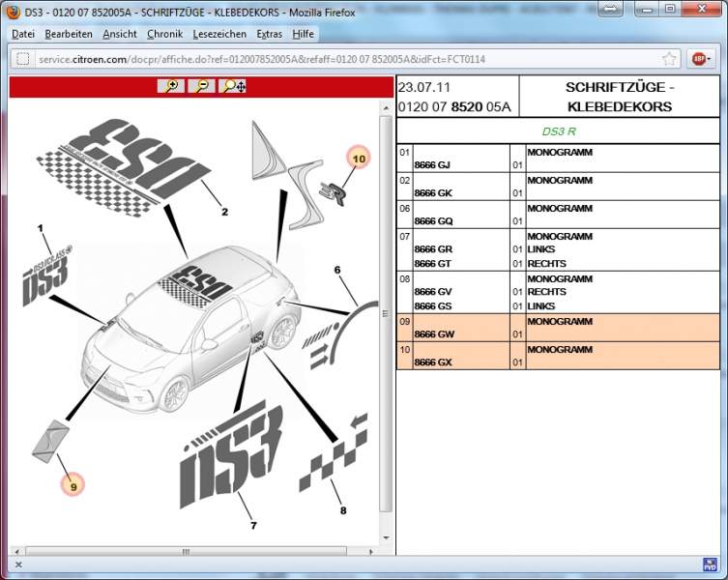Click the zoom out magnifier icon
Image resolution: width=728 pixels, height=580 pixels.
(201, 86)
